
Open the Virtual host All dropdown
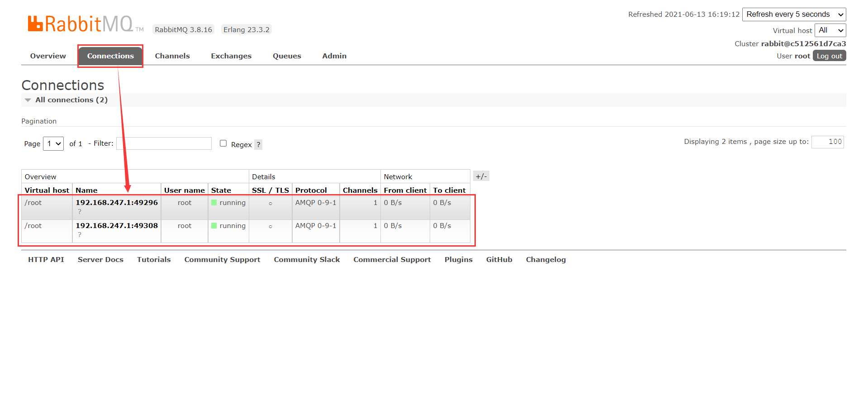point(830,30)
